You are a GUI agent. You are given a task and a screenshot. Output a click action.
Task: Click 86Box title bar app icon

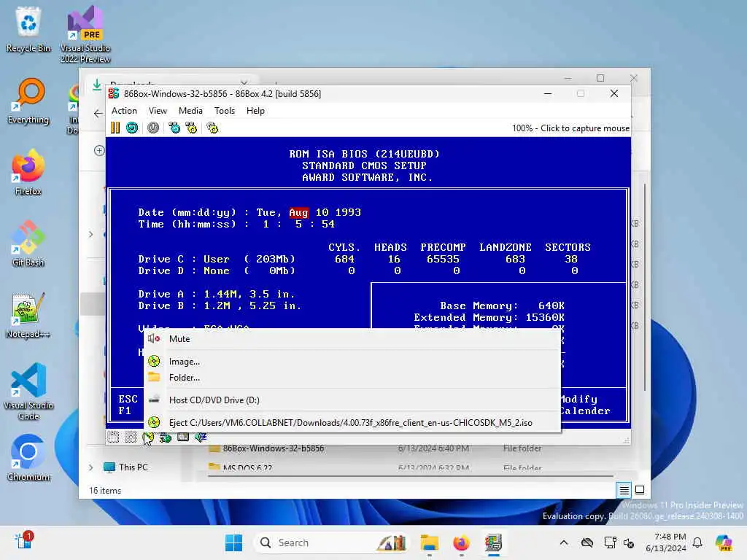tap(114, 93)
